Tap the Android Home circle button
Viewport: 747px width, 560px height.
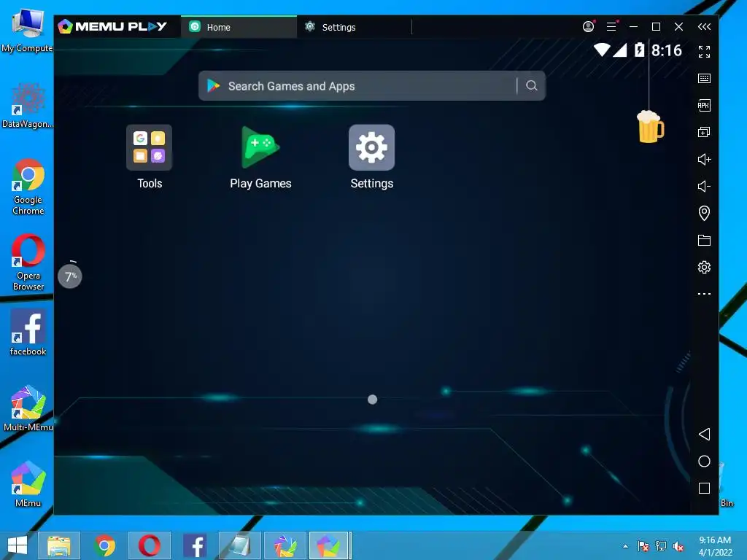pyautogui.click(x=704, y=461)
